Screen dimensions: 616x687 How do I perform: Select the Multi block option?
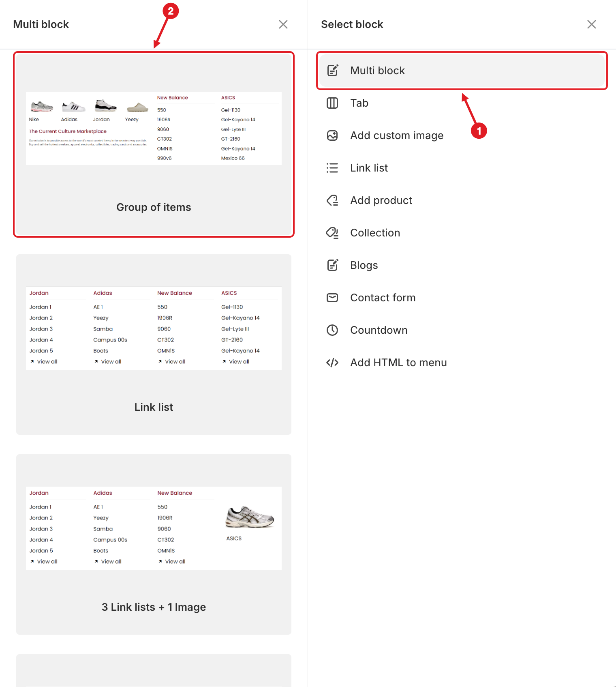point(462,71)
